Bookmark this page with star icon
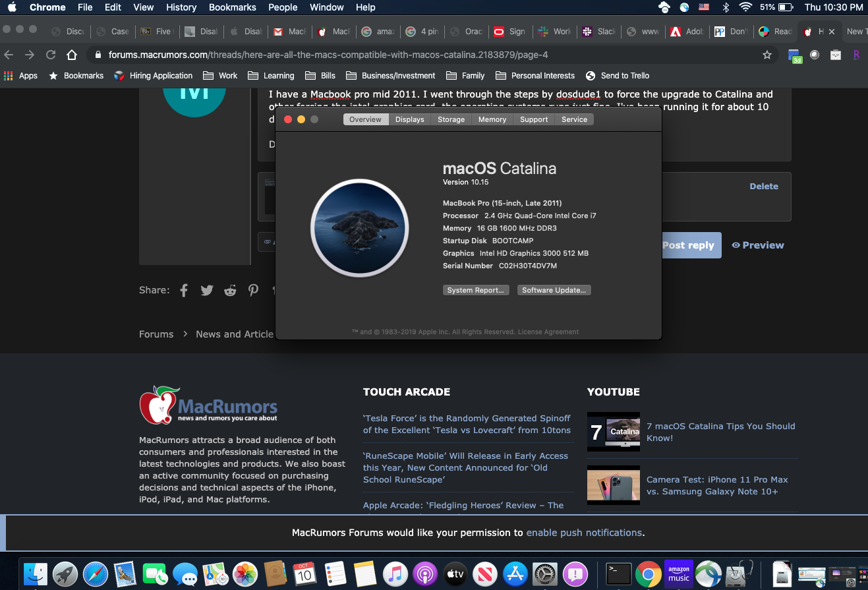 pos(767,55)
